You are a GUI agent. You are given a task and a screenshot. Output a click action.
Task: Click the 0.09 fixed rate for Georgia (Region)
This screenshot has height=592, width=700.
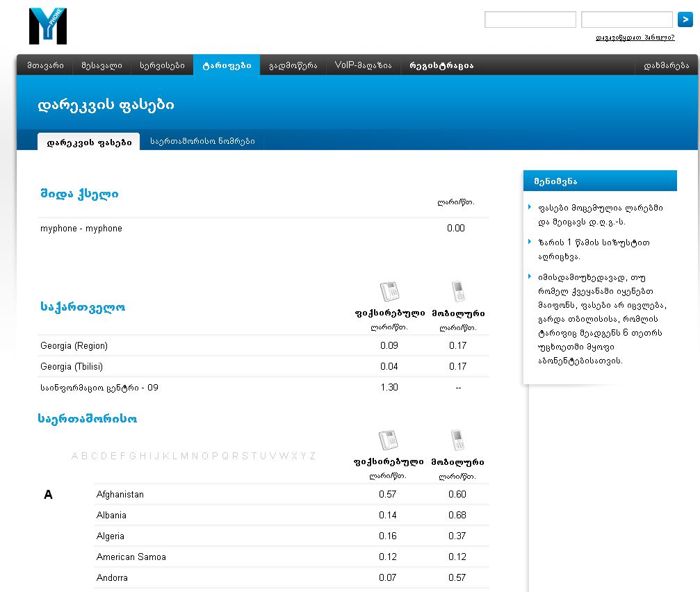pos(389,346)
